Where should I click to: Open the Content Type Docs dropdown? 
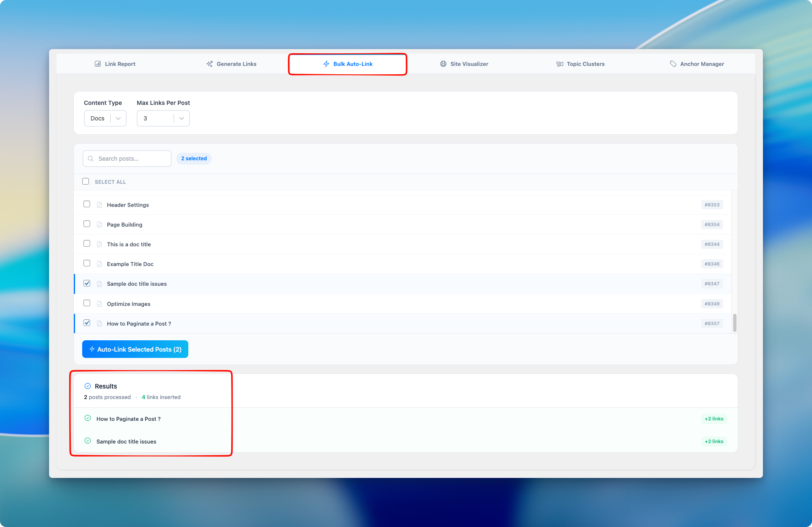point(105,118)
